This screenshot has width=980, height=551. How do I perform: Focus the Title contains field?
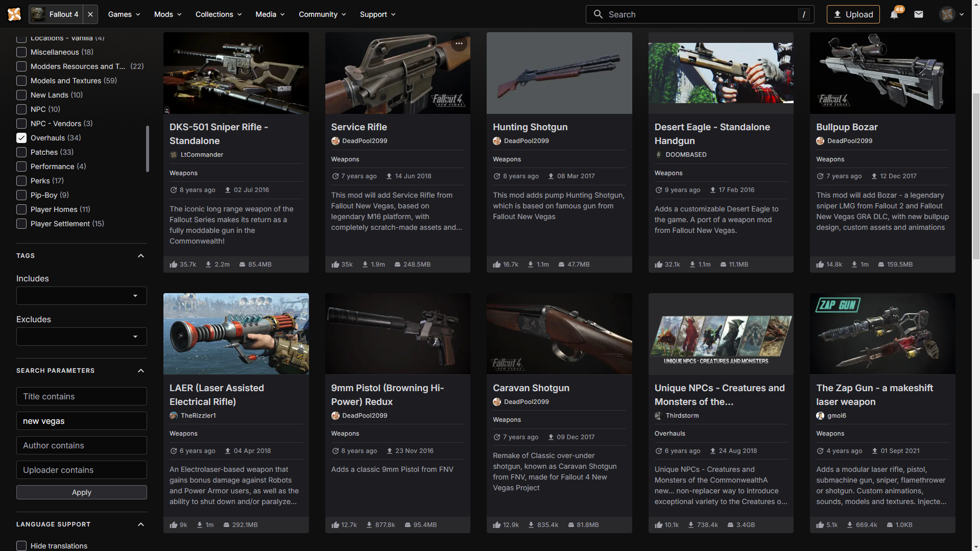pyautogui.click(x=82, y=396)
